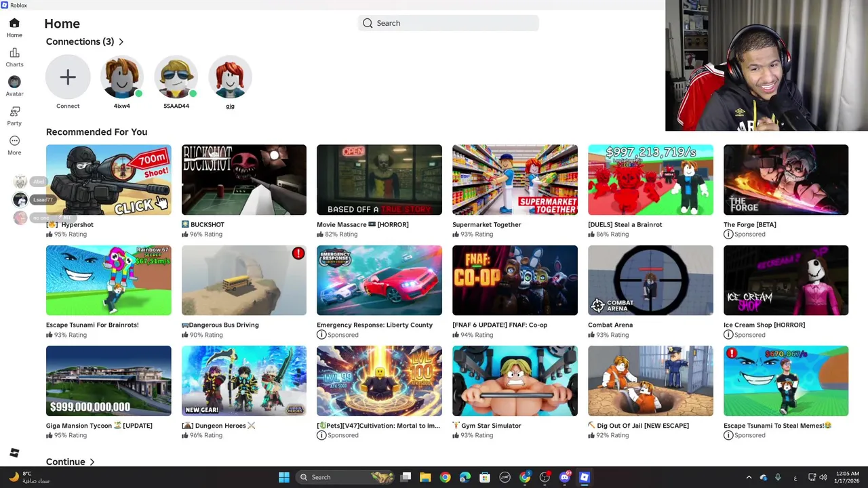Expand the Continue section chevron

coord(92,462)
